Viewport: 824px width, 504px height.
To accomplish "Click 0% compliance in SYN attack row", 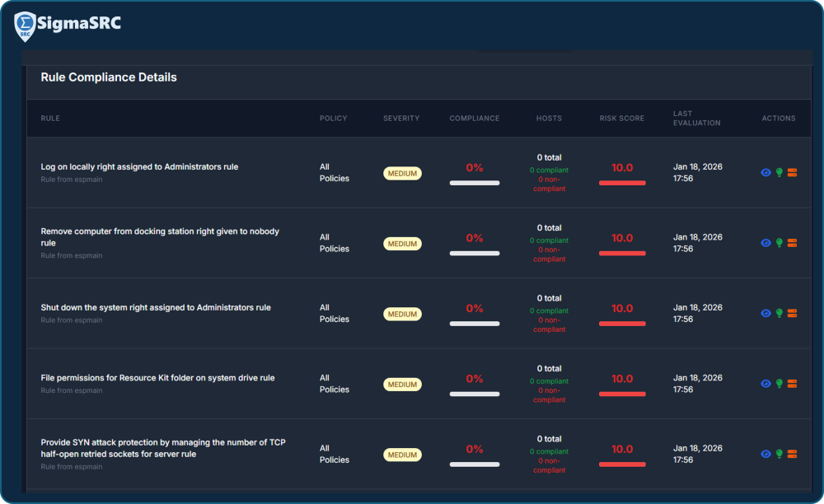I will click(x=475, y=450).
